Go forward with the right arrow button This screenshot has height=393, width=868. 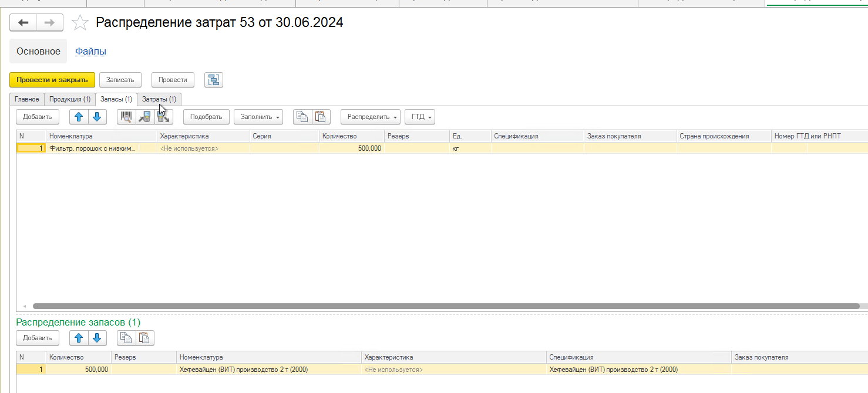[x=50, y=23]
